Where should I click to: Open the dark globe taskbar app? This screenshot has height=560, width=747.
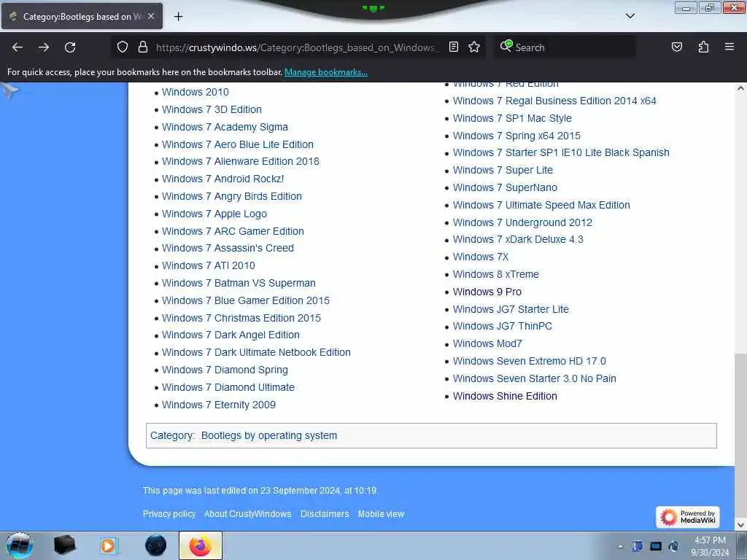click(155, 545)
